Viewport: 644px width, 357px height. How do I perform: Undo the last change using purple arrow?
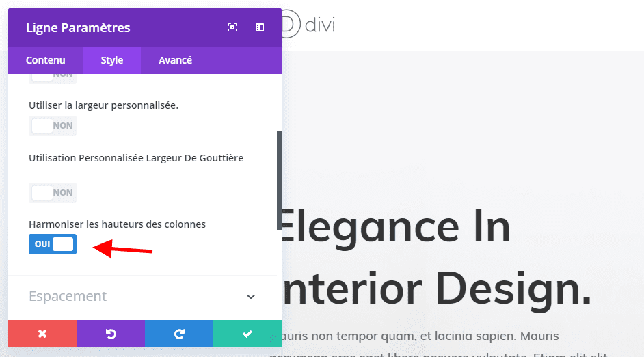(111, 334)
